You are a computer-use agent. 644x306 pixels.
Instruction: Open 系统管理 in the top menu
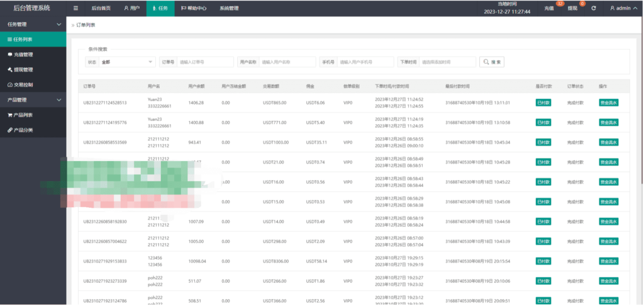click(x=228, y=8)
